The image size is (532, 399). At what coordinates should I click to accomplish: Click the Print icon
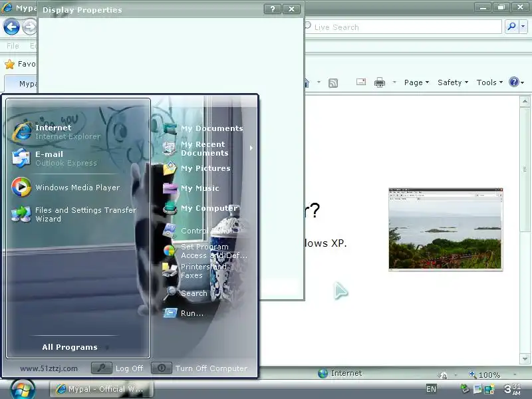(x=379, y=82)
